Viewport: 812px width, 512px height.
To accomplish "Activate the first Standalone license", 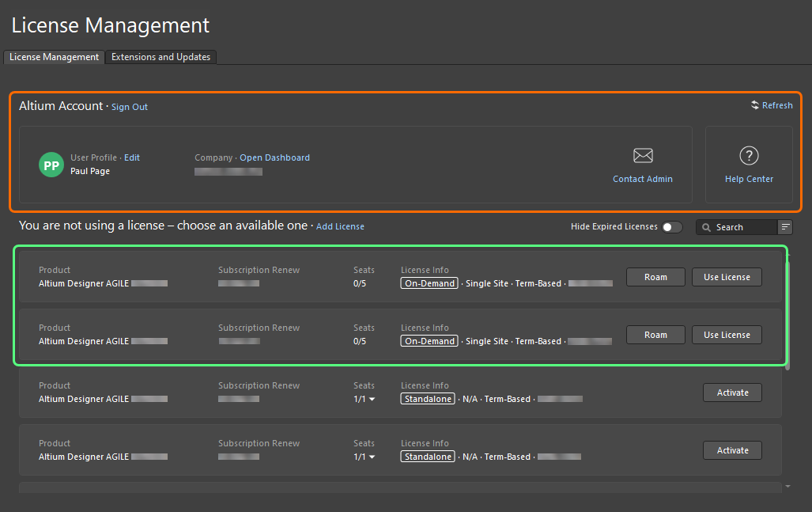I will [x=731, y=393].
